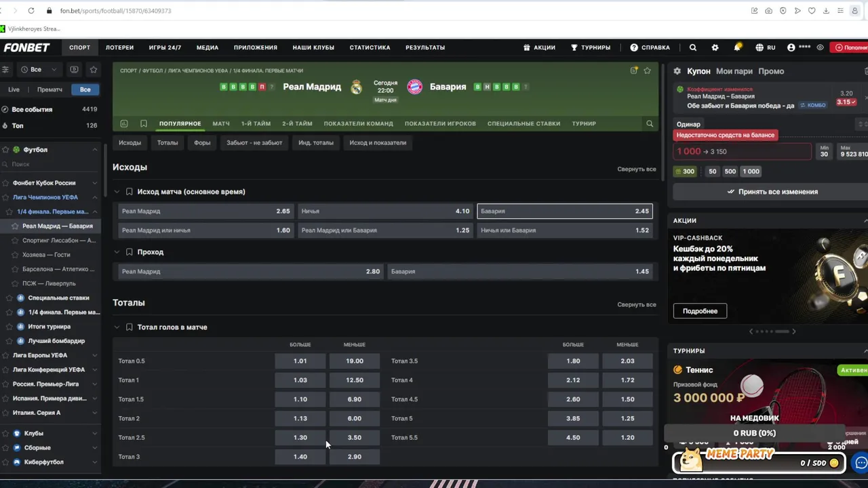Viewport: 868px width, 488px height.
Task: Pin the Тотал голов в матче bookmark
Action: click(129, 327)
